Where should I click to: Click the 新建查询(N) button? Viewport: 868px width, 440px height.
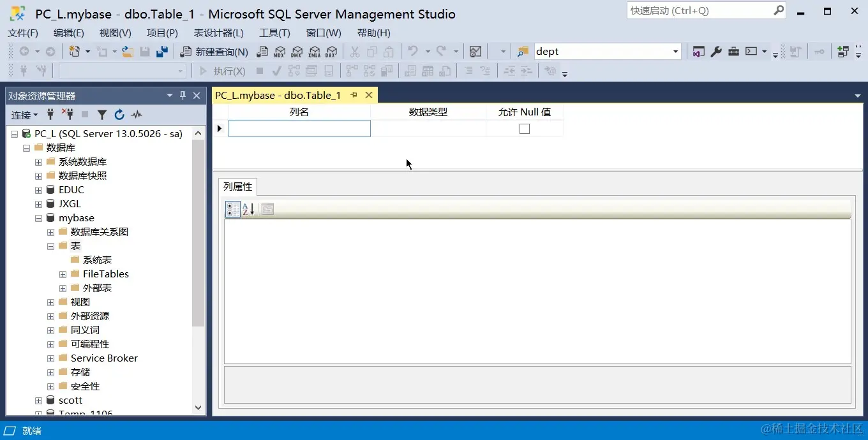pos(215,52)
